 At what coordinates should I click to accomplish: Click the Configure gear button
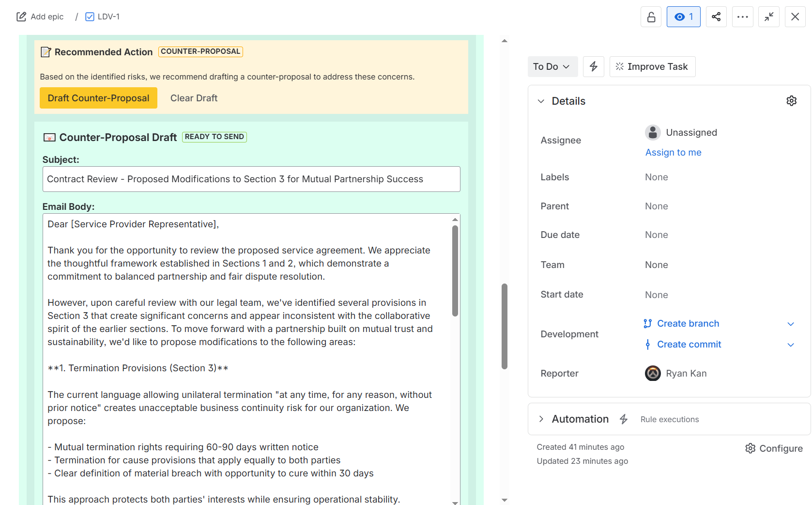(x=773, y=449)
